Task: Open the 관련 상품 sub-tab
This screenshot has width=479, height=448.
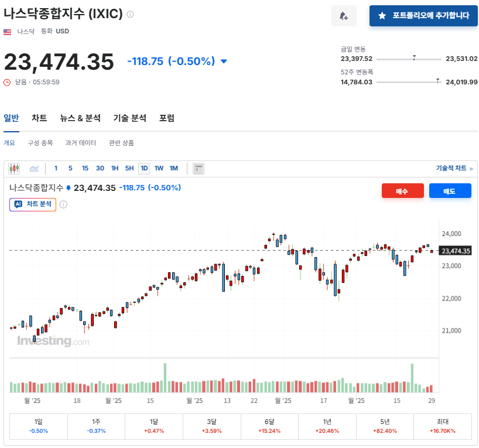Action: pyautogui.click(x=121, y=143)
